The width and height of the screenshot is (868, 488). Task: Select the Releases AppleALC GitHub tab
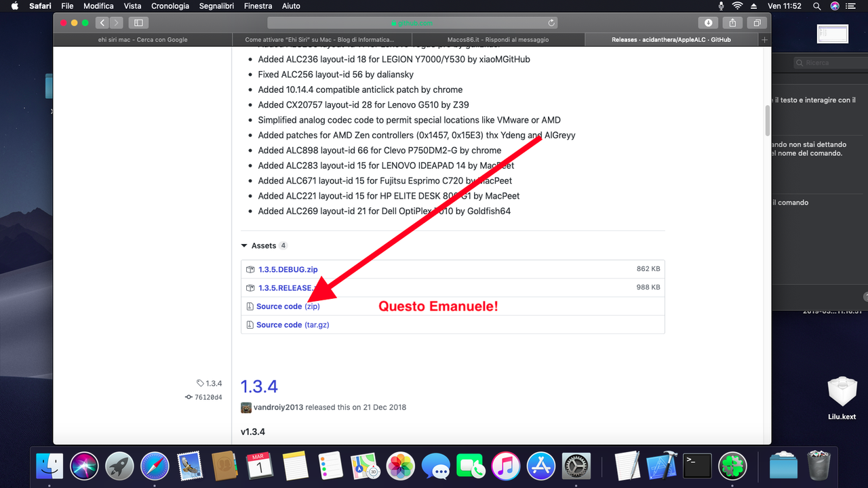pyautogui.click(x=671, y=40)
